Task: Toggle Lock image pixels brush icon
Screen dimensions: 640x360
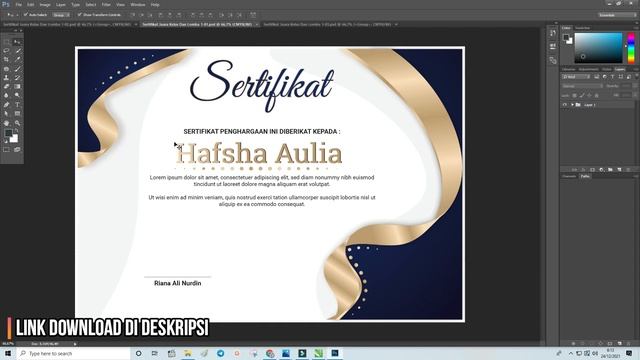Action: click(582, 95)
